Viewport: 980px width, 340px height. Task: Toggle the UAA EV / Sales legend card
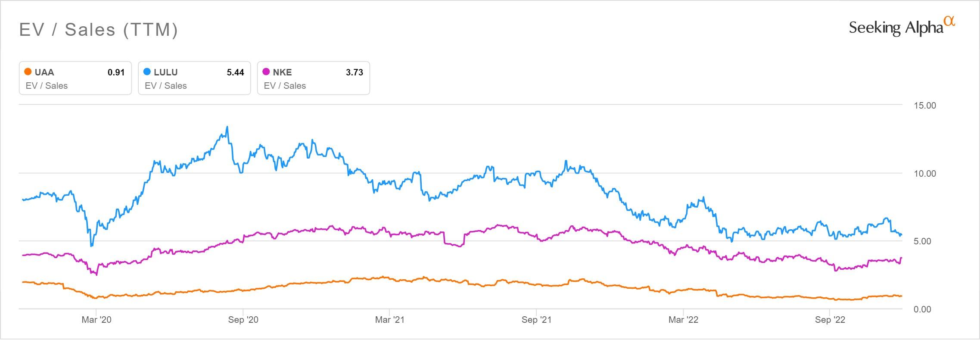pyautogui.click(x=75, y=78)
